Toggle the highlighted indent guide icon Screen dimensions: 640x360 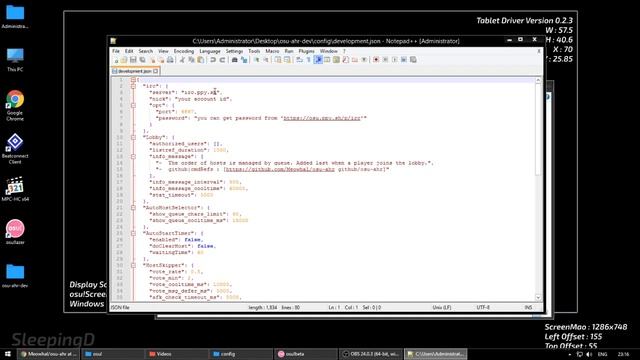[x=318, y=60]
